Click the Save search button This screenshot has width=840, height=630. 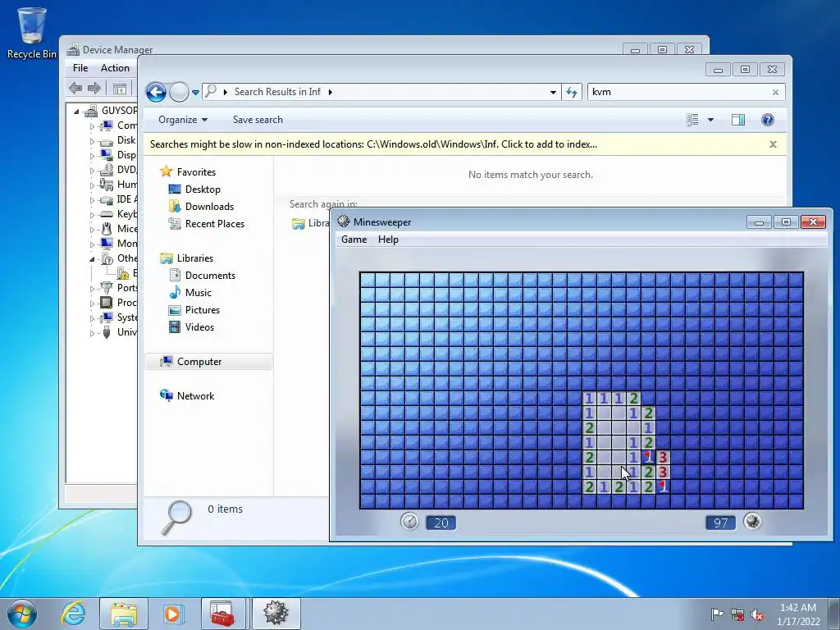pyautogui.click(x=258, y=120)
